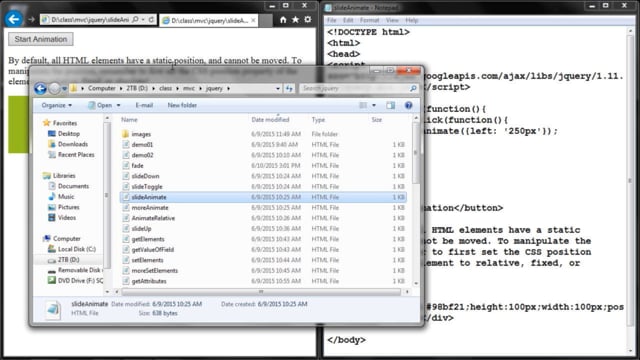Toggle the Explorer preview pane icon
This screenshot has width=640, height=360.
(x=391, y=105)
